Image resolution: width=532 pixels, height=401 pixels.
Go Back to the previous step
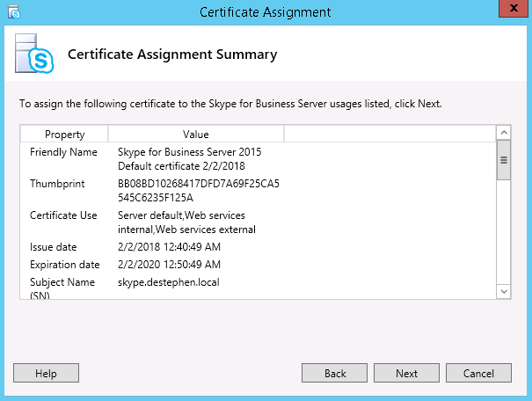click(x=334, y=373)
